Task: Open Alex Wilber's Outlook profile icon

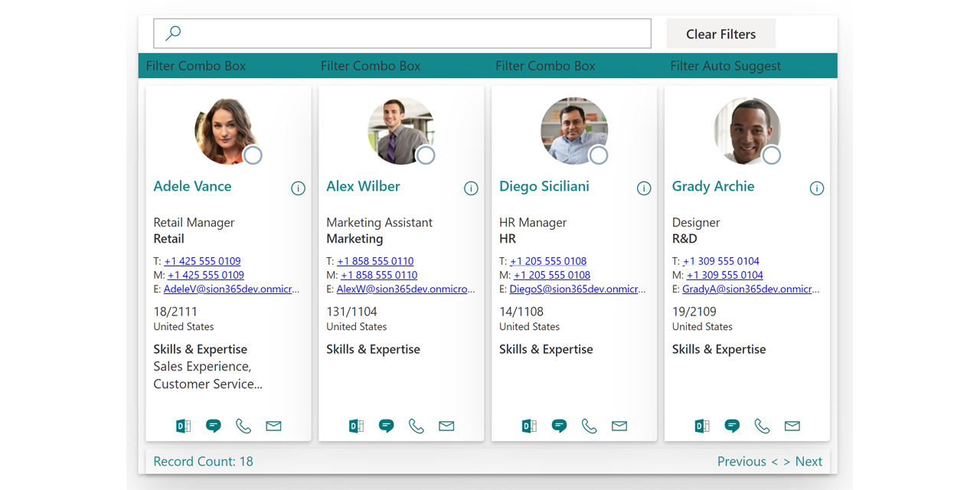Action: pyautogui.click(x=357, y=426)
